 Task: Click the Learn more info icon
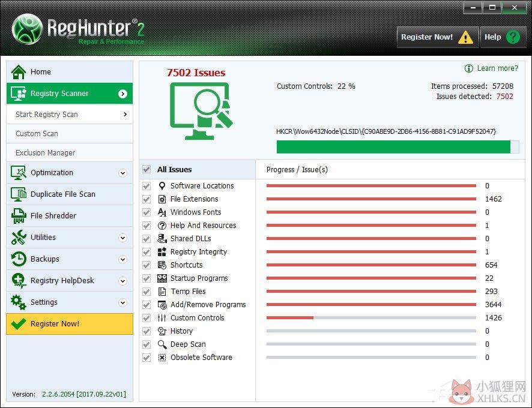click(468, 68)
